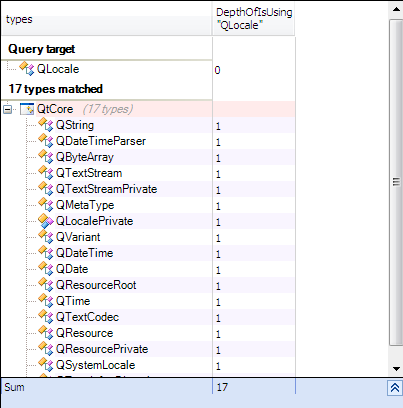Viewport: 403px width, 408px height.
Task: Select the QTime type row
Action: 148,301
